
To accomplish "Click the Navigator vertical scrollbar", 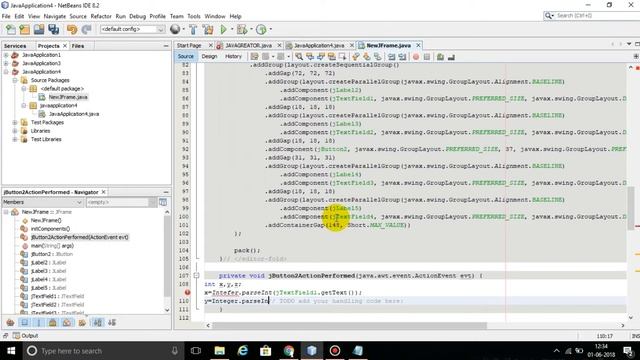I will coord(167,256).
